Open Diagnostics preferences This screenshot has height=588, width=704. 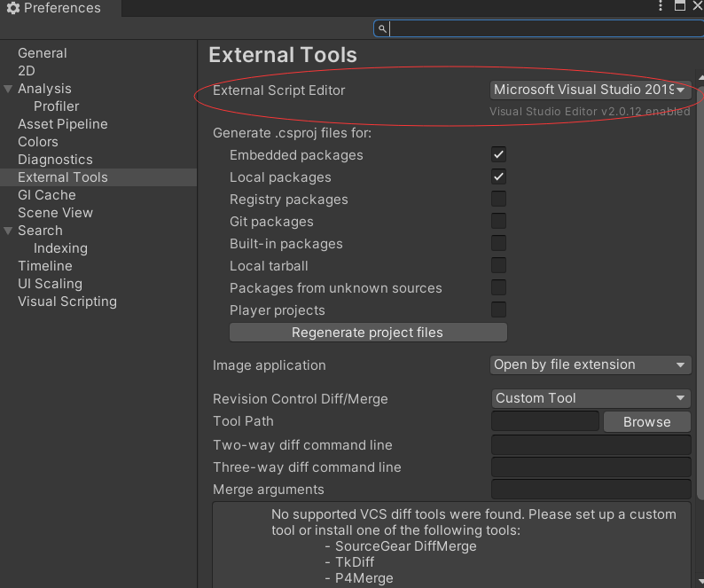click(x=55, y=160)
